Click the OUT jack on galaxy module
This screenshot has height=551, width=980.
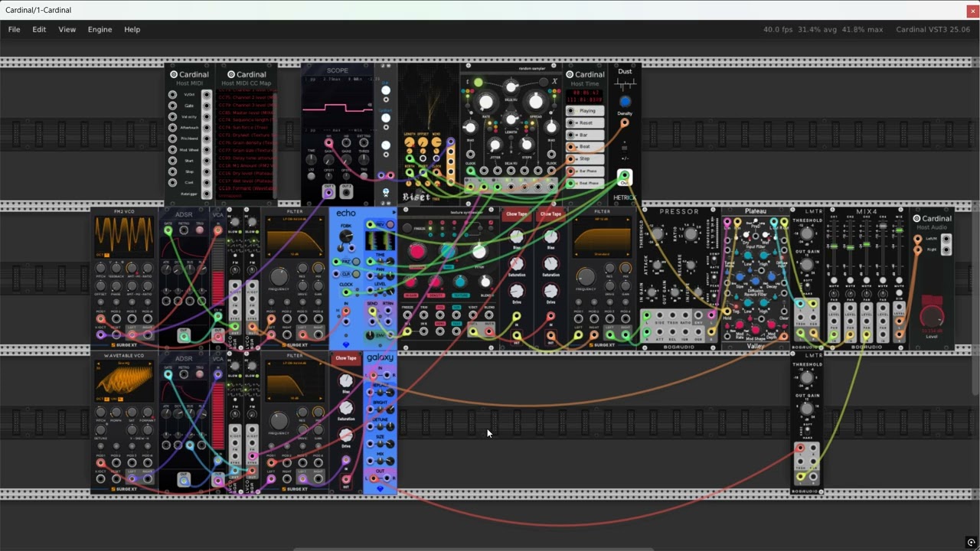tap(374, 478)
